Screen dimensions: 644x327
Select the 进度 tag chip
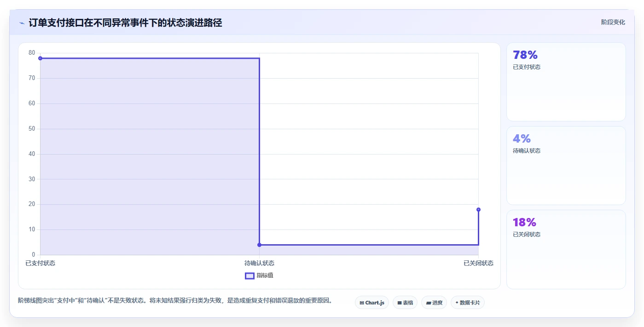pos(434,303)
